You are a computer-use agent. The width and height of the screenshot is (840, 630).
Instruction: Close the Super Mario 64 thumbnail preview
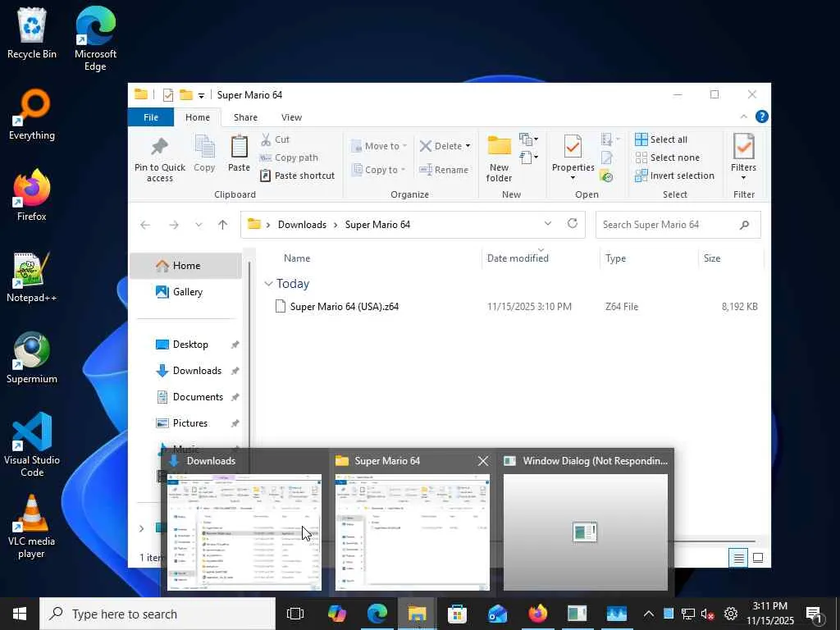click(482, 461)
